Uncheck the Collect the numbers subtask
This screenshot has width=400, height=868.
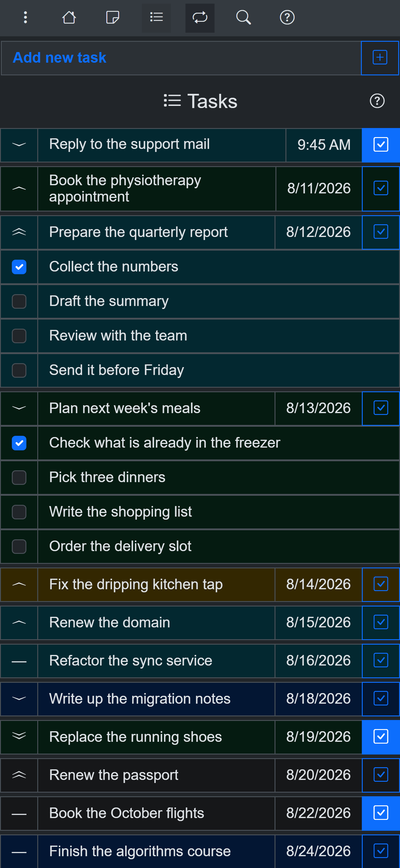point(19,267)
